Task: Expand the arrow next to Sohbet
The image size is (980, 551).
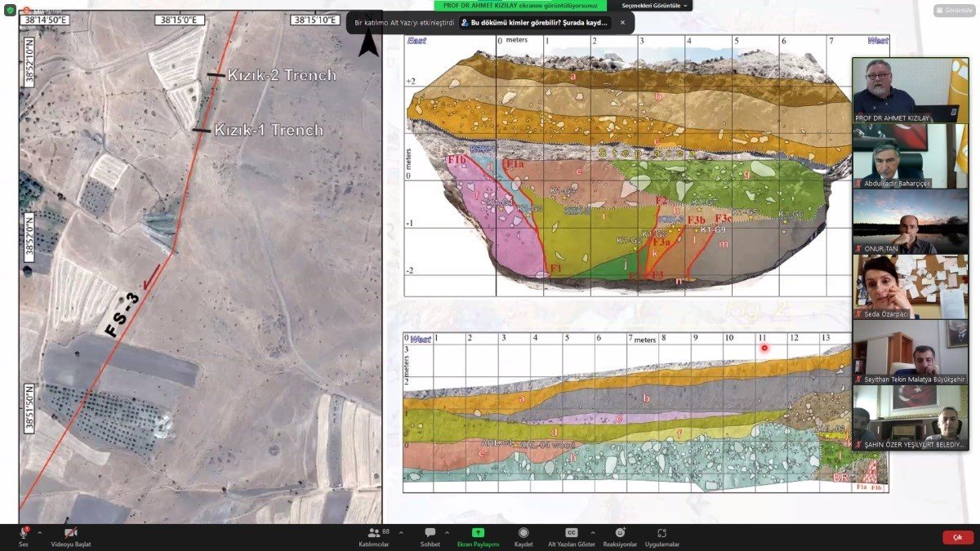Action: [x=447, y=532]
